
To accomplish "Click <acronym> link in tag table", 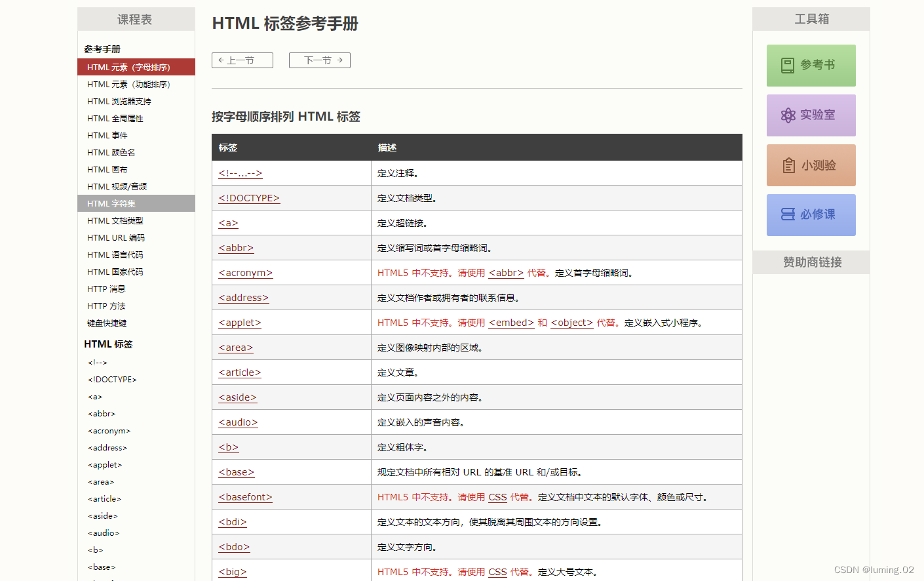I will 246,273.
